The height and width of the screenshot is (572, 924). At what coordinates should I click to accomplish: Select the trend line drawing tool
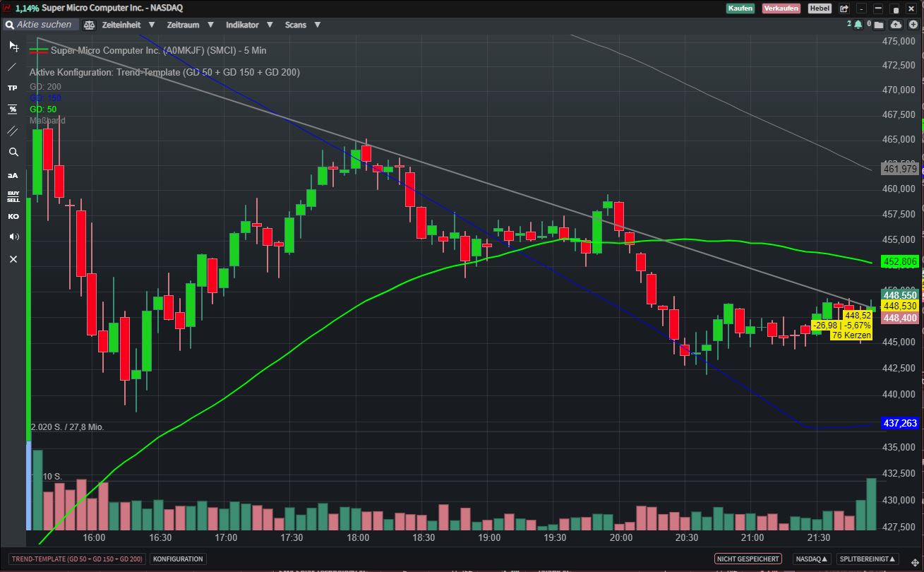13,67
